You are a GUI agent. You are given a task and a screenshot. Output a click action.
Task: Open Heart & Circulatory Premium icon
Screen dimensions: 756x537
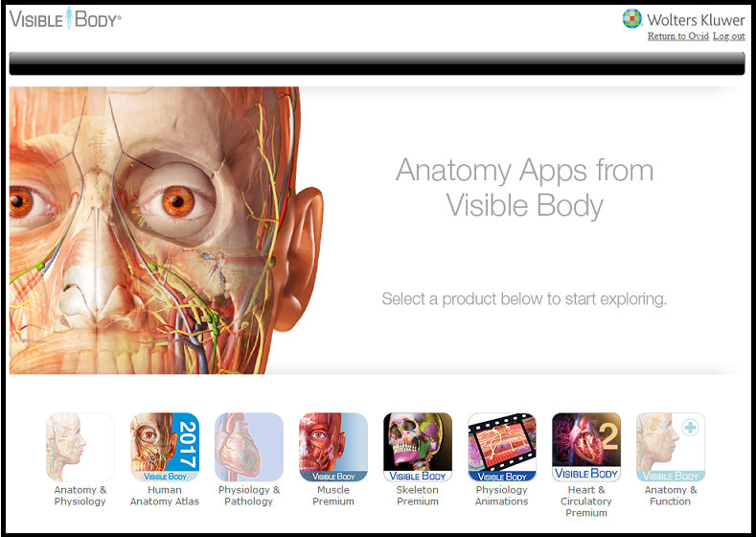pos(586,447)
